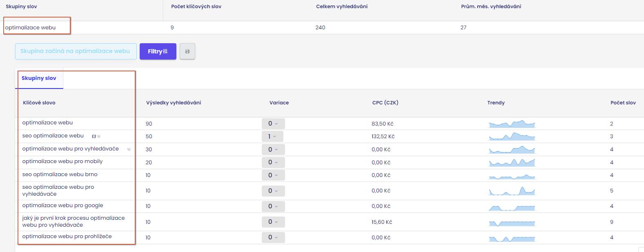
Task: Sort by 'Výsledky vyhledávání' column header
Action: (x=174, y=103)
